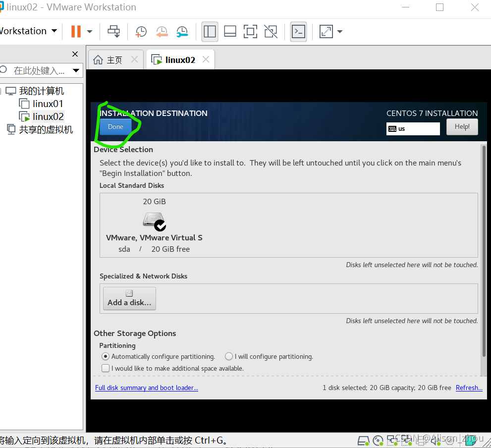
Task: Toggle the library sidebar view
Action: coord(210,31)
